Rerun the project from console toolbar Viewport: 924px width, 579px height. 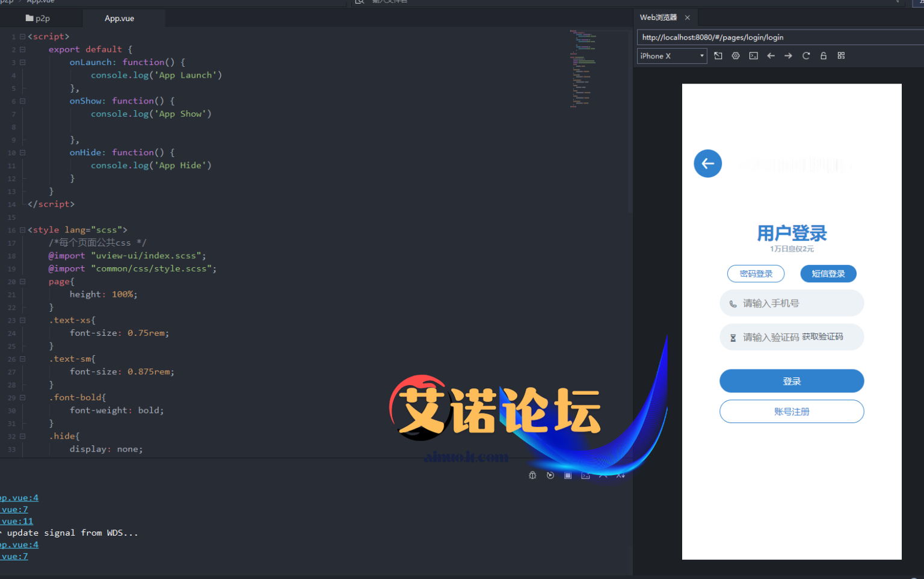pos(550,475)
